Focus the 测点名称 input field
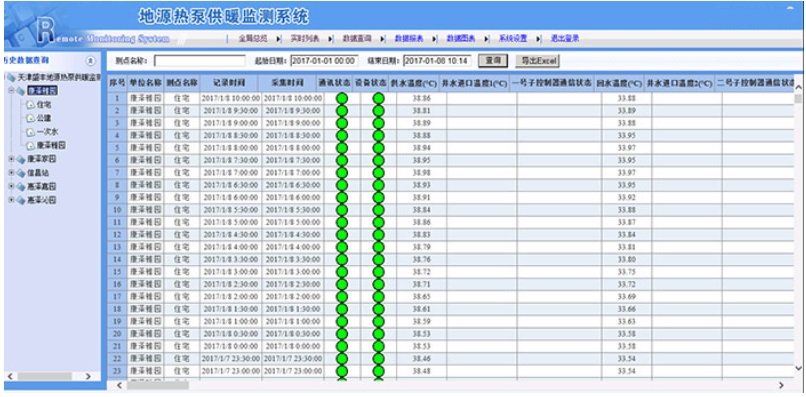 pyautogui.click(x=199, y=61)
